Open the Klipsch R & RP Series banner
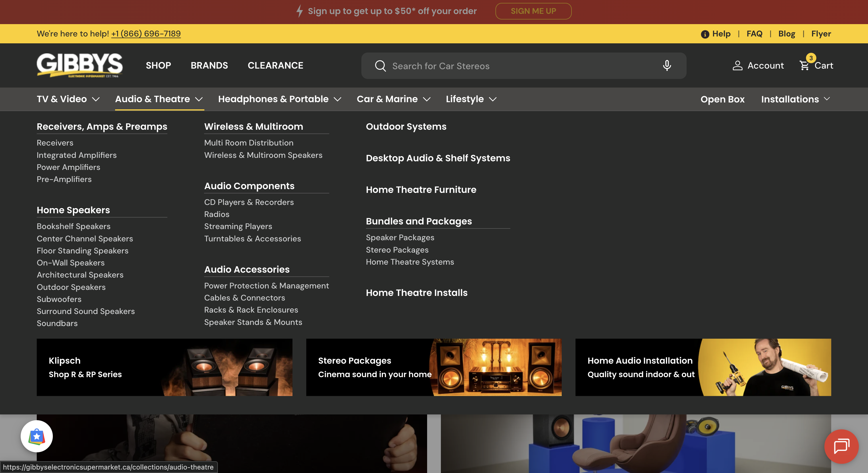 (x=164, y=367)
